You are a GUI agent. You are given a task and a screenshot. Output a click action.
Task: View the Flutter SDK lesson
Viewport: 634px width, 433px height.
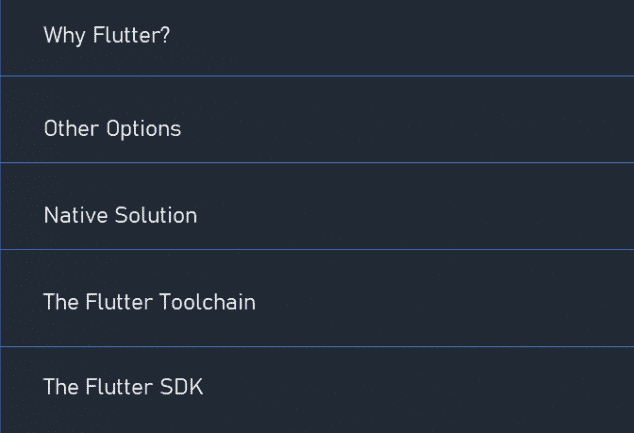[x=317, y=390]
